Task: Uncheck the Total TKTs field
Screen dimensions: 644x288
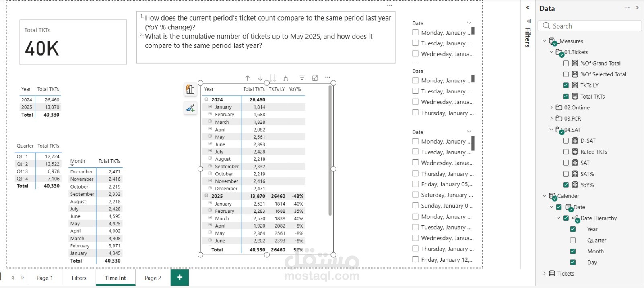Action: click(x=566, y=97)
